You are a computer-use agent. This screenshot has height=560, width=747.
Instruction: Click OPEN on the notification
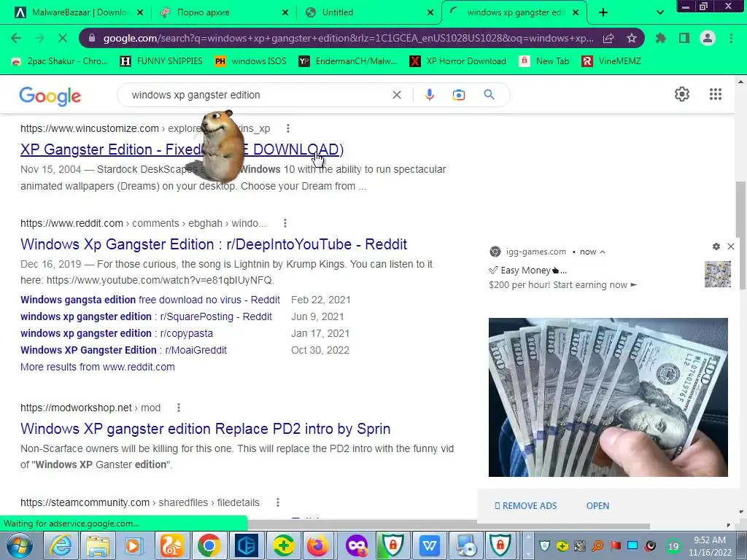pos(597,506)
